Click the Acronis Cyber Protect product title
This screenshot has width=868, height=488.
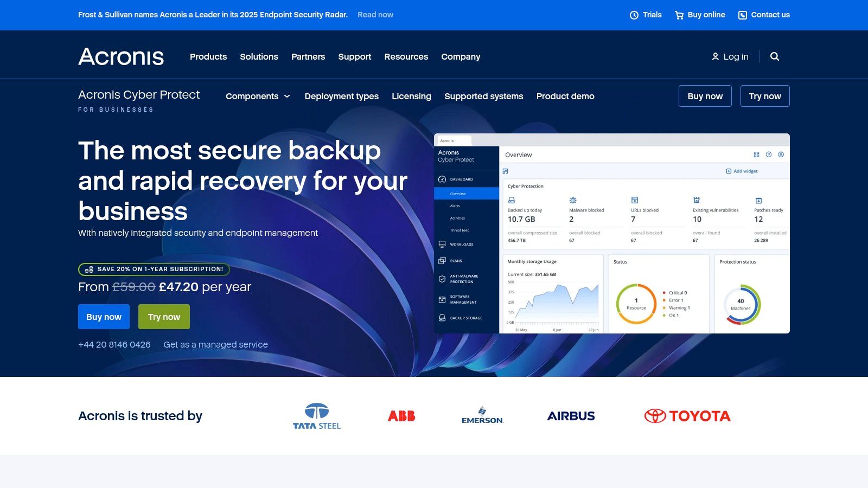139,95
